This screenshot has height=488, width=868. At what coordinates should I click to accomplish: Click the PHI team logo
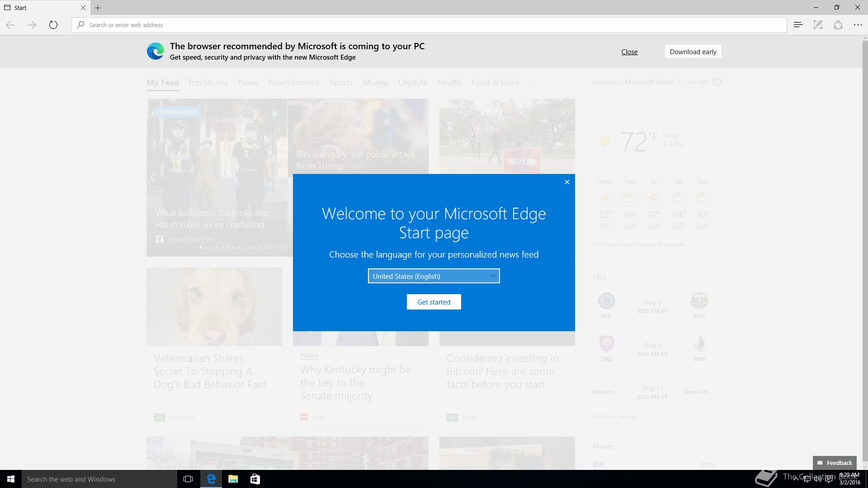606,301
